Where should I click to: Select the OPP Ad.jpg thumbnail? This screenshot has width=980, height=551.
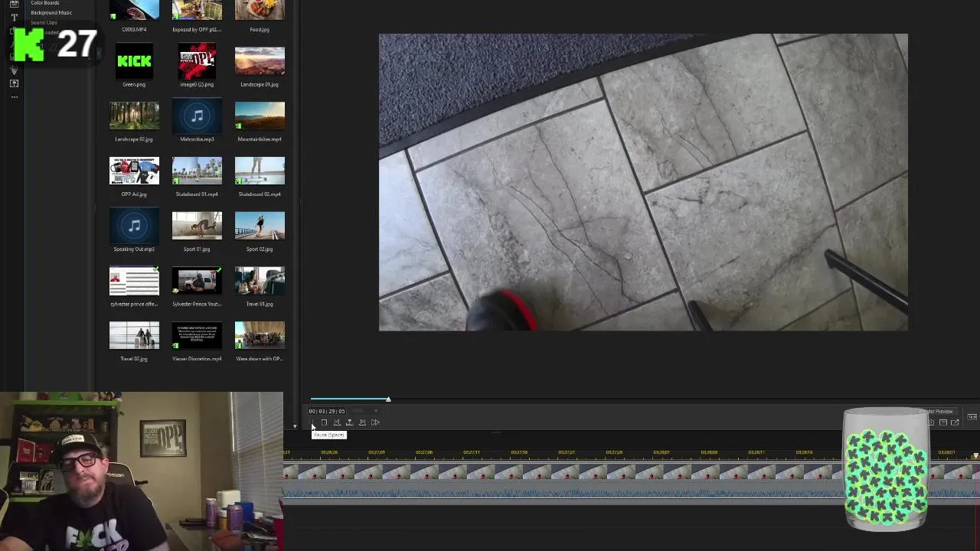[x=134, y=171]
